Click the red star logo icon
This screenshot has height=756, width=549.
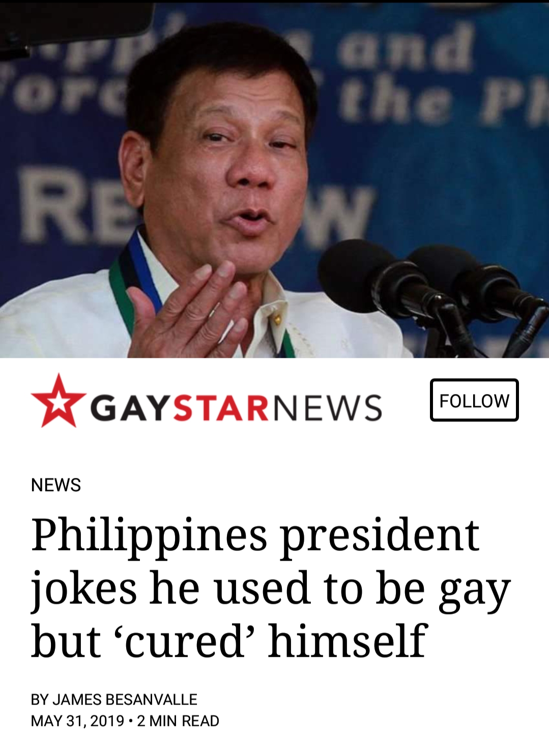(58, 401)
